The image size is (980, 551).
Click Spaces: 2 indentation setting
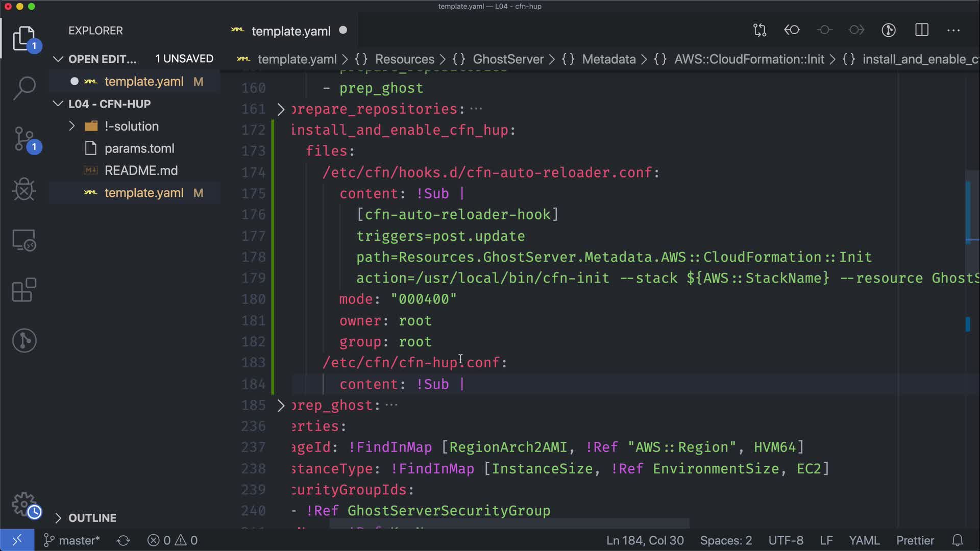pyautogui.click(x=725, y=540)
